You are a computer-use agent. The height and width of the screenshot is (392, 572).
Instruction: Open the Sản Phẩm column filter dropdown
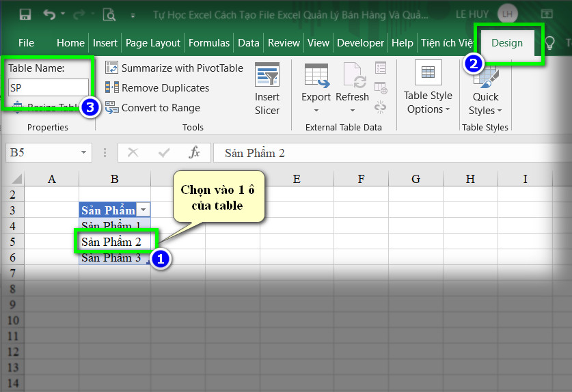(143, 210)
